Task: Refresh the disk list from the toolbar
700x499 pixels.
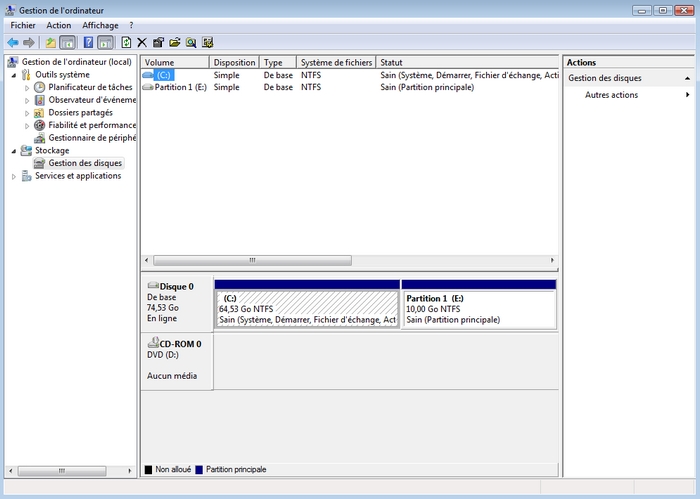Action: click(x=126, y=42)
